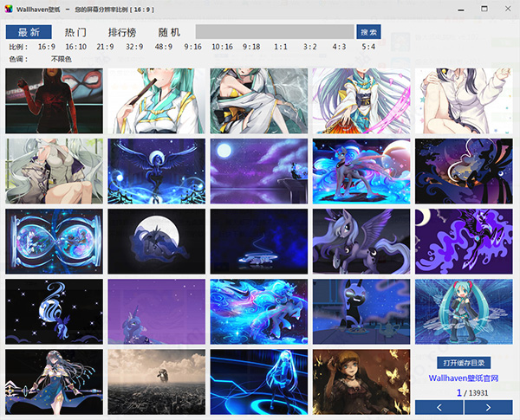Click the Wallhaven app logo in title bar
The width and height of the screenshot is (520, 420).
click(x=8, y=8)
